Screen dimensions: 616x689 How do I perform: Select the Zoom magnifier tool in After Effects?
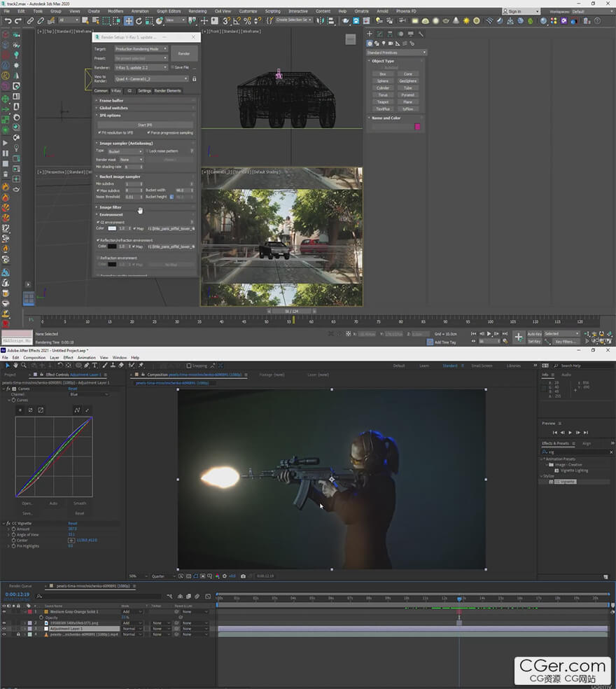(x=24, y=365)
